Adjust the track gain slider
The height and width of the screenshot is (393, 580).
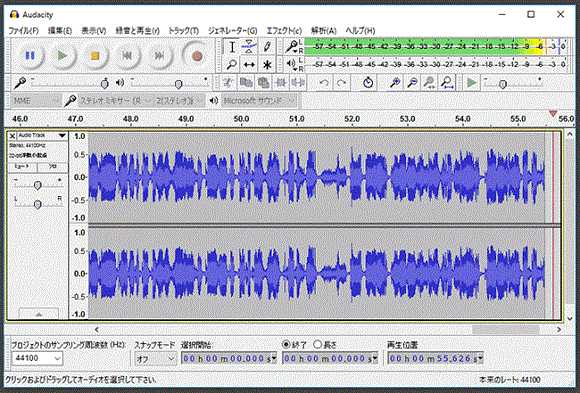pyautogui.click(x=37, y=185)
